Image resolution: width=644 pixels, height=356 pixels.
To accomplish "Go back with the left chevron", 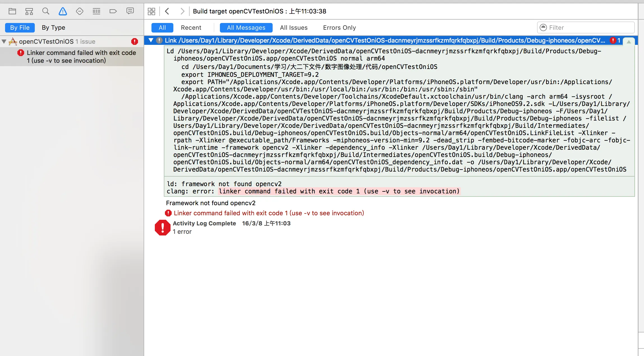I will point(167,11).
